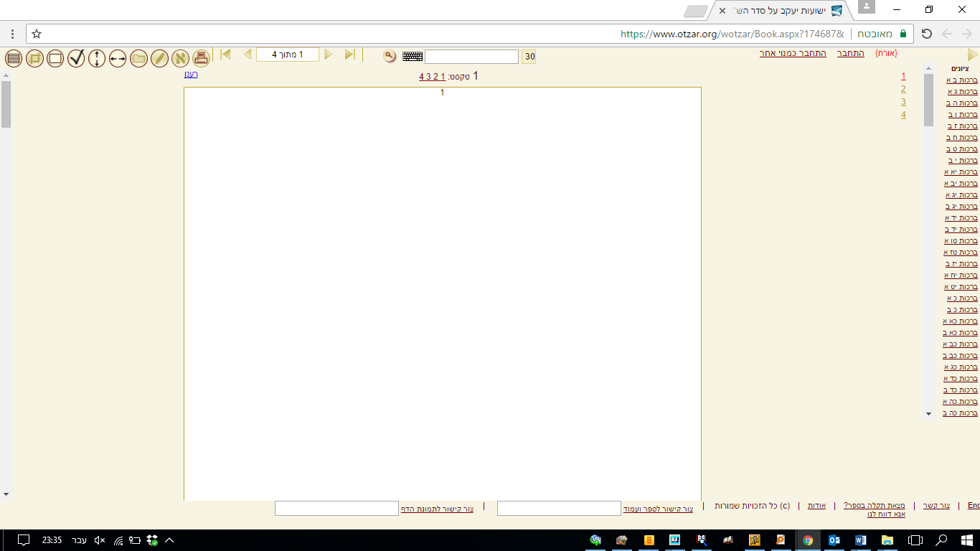Open text page 4 link above document
The width and height of the screenshot is (980, 551).
tap(421, 77)
